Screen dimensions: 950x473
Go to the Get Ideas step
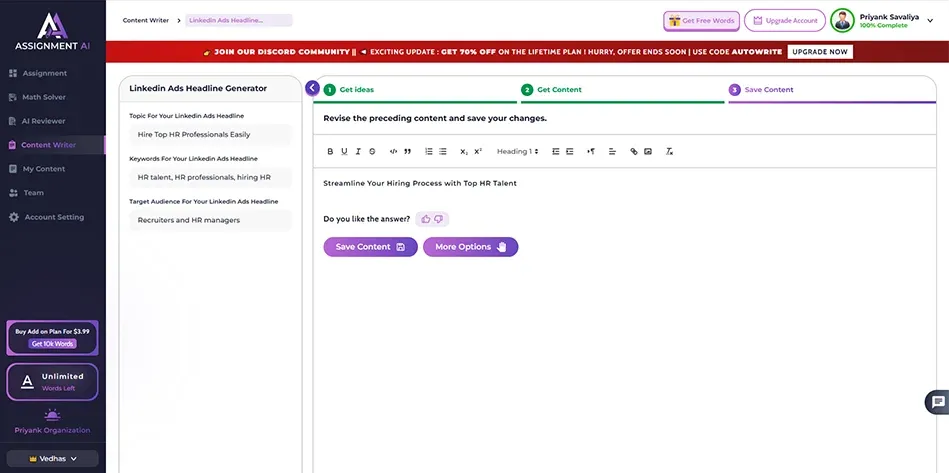(356, 90)
